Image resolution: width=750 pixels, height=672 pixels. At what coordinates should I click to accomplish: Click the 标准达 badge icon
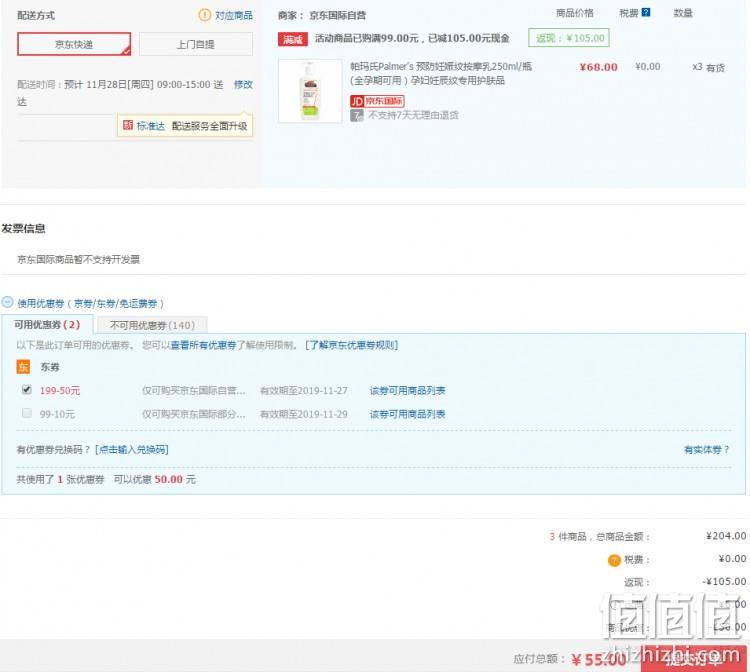tap(128, 125)
